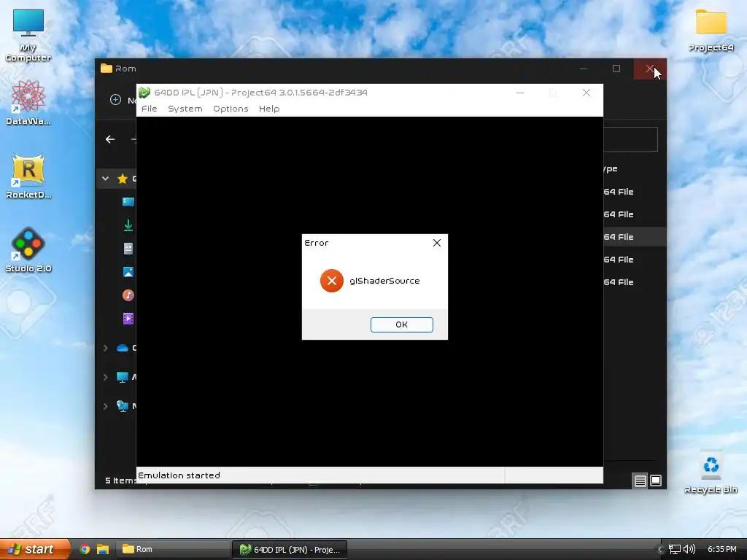747x560 pixels.
Task: Select the Network icon in Rom sidebar
Action: [x=123, y=406]
